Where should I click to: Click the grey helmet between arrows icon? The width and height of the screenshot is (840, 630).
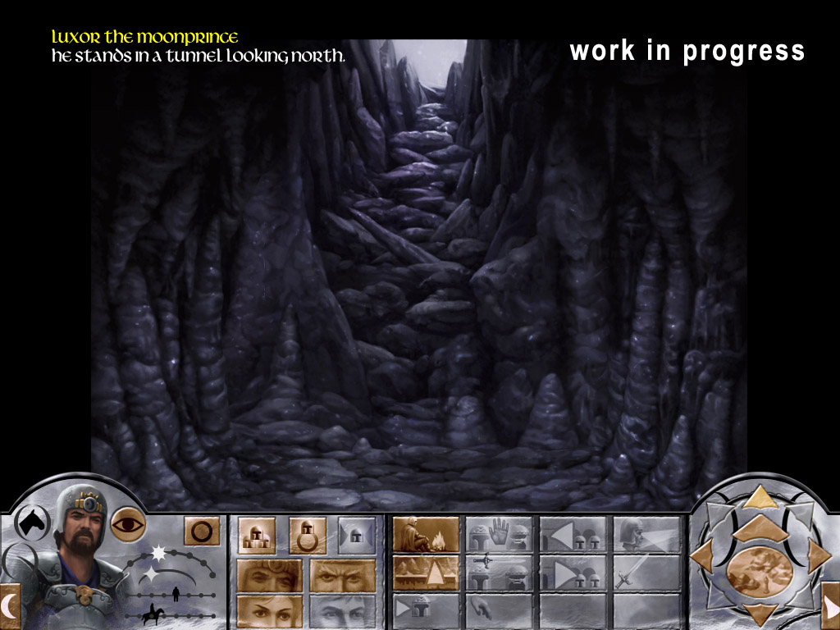click(x=356, y=535)
